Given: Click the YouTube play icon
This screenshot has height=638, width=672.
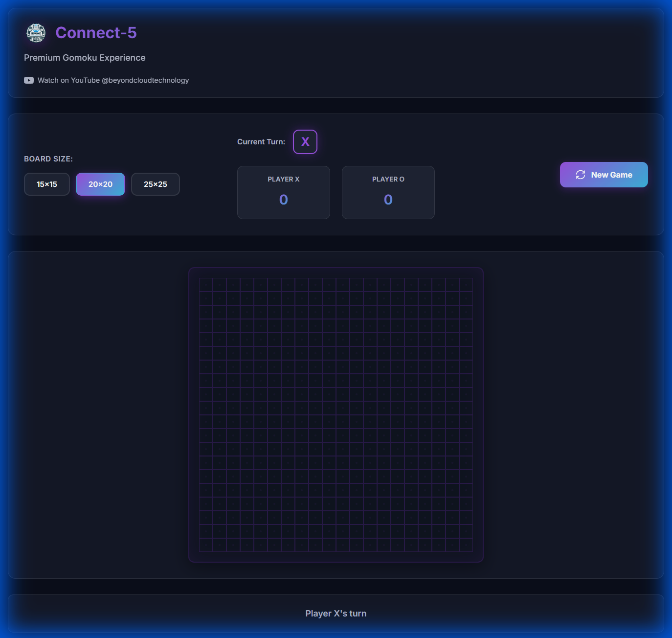Looking at the screenshot, I should click(x=29, y=80).
